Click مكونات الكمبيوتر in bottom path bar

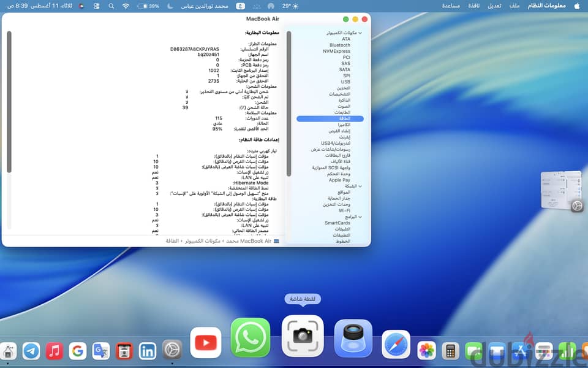[203, 241]
